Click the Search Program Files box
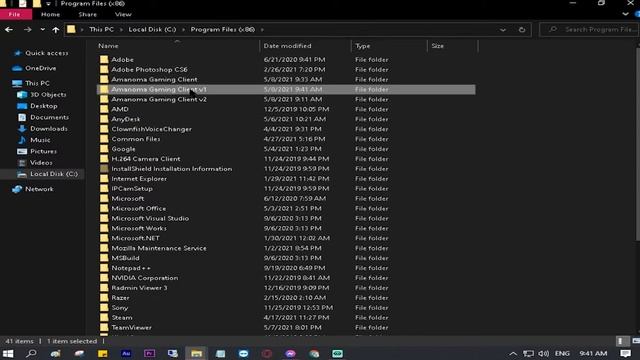The image size is (640, 360). tap(589, 29)
